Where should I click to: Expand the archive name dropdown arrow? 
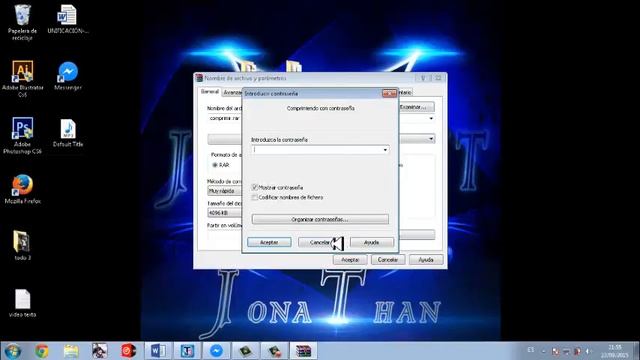[x=431, y=118]
